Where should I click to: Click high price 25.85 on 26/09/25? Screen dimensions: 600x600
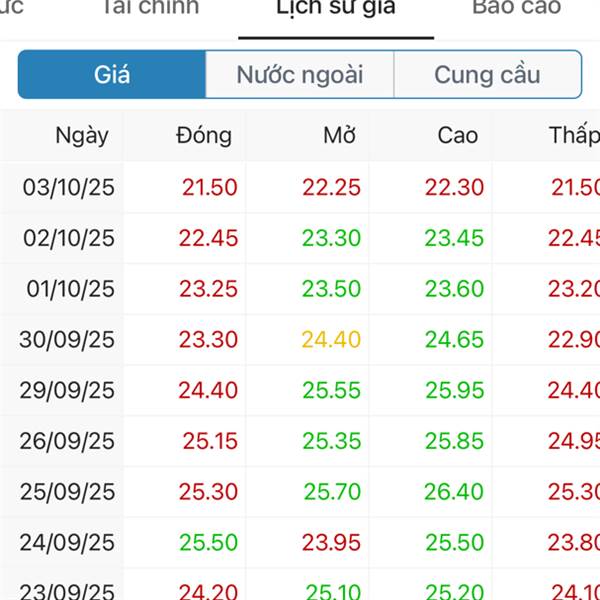click(x=454, y=441)
